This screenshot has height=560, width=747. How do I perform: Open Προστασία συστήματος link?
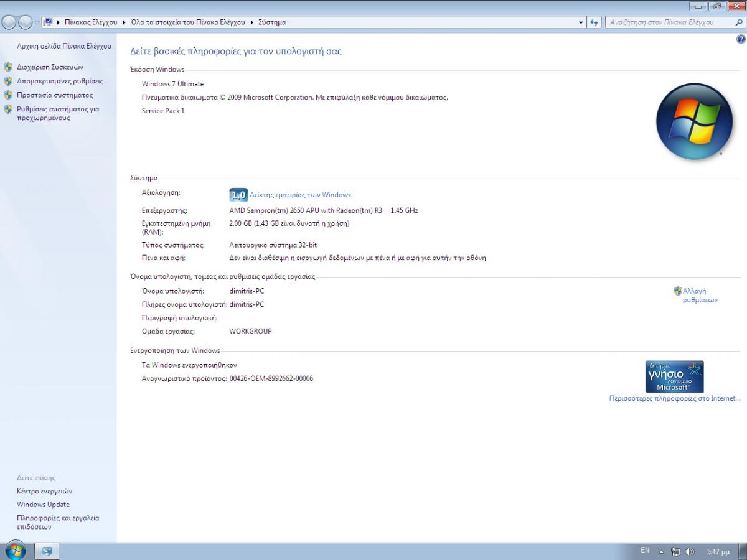tap(55, 95)
